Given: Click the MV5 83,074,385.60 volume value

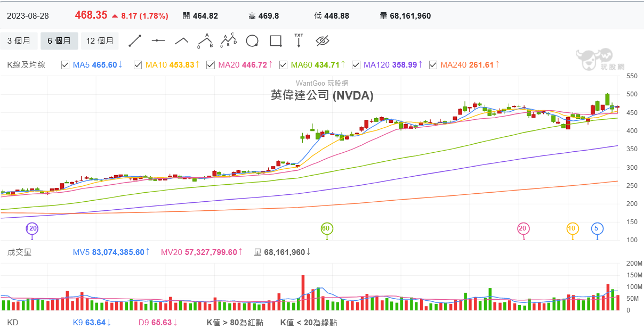Looking at the screenshot, I should 111,252.
